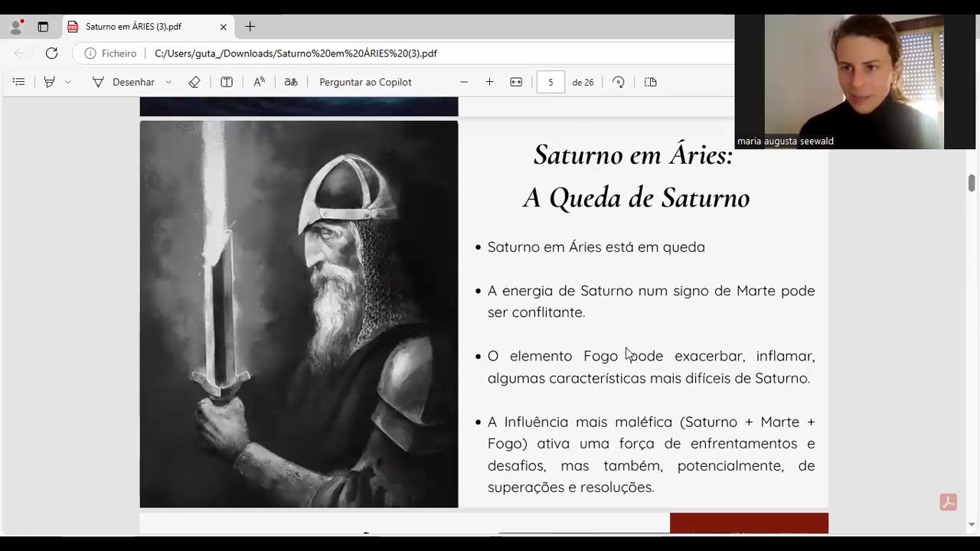Click the de 26 page count label
Image resolution: width=980 pixels, height=551 pixels.
(583, 82)
